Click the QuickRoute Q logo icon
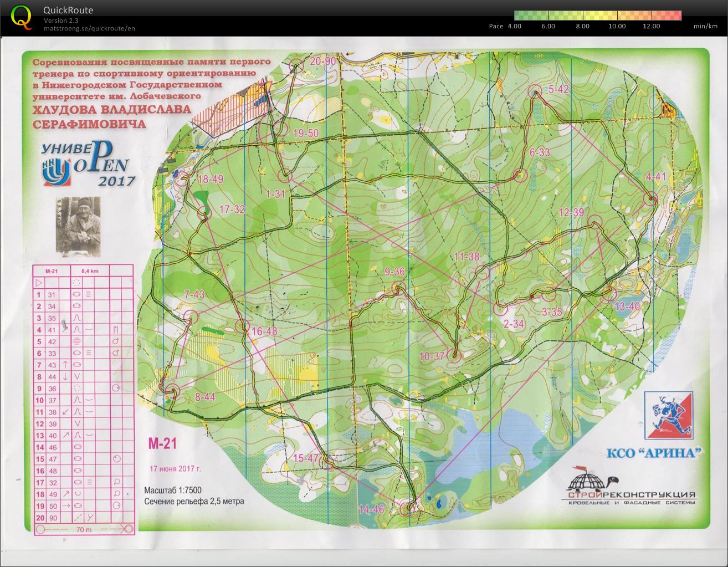 20,17
